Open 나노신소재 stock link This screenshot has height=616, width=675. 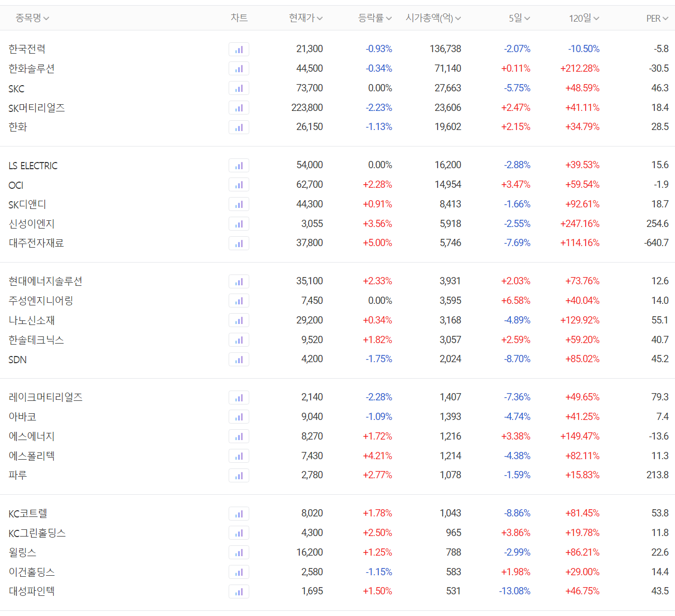coord(31,320)
